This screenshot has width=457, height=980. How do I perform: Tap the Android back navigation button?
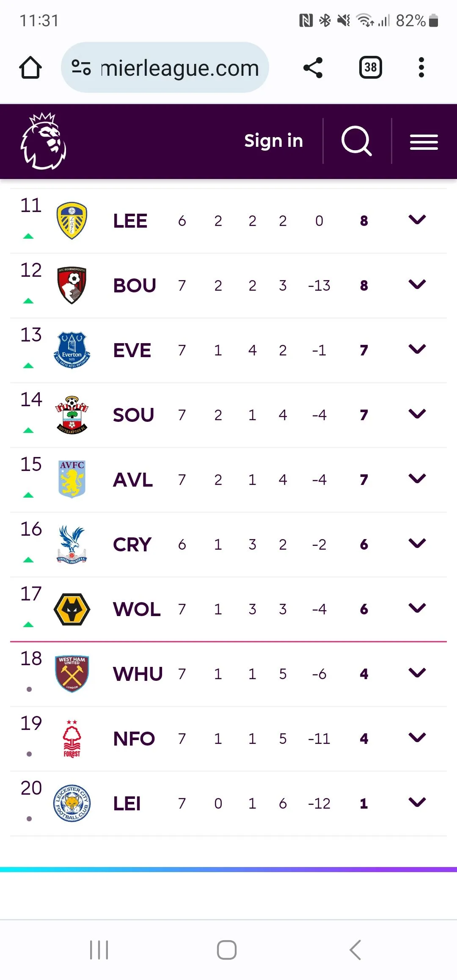coord(355,950)
